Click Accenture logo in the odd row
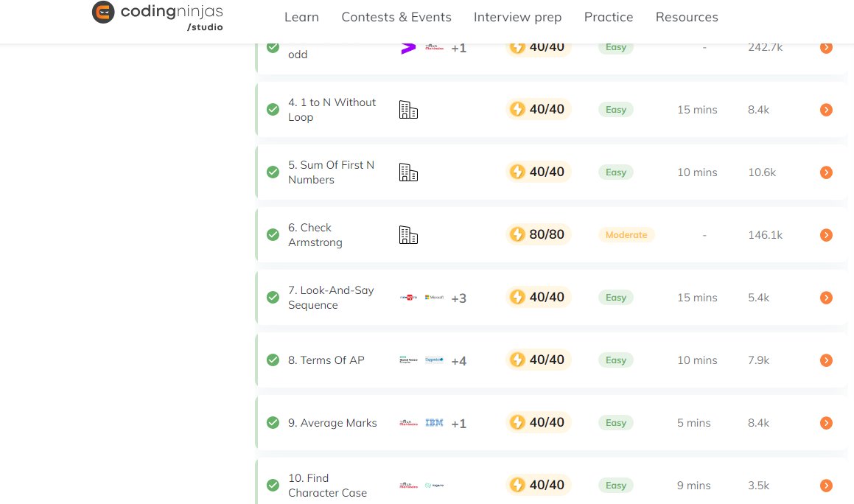This screenshot has height=504, width=854. point(408,48)
